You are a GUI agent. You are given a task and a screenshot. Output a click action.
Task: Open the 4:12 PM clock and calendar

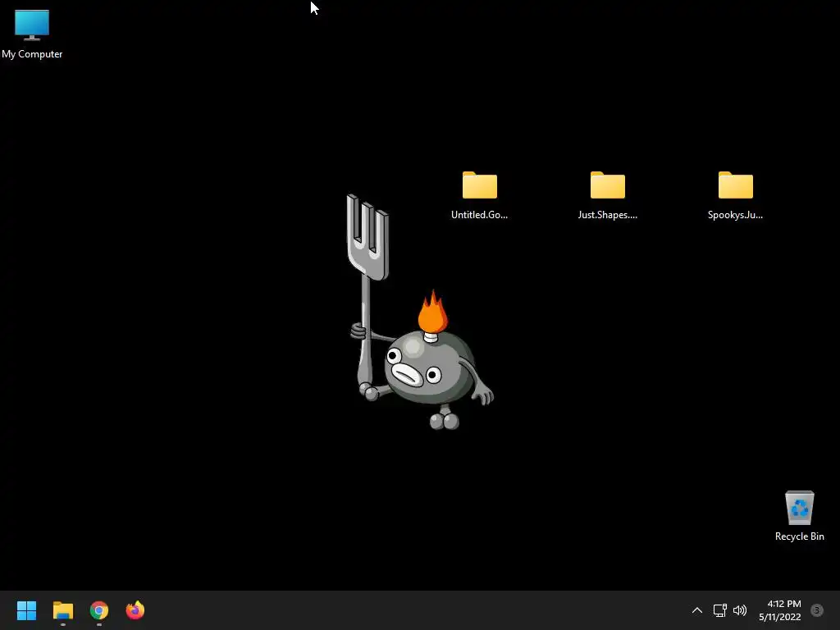[780, 610]
